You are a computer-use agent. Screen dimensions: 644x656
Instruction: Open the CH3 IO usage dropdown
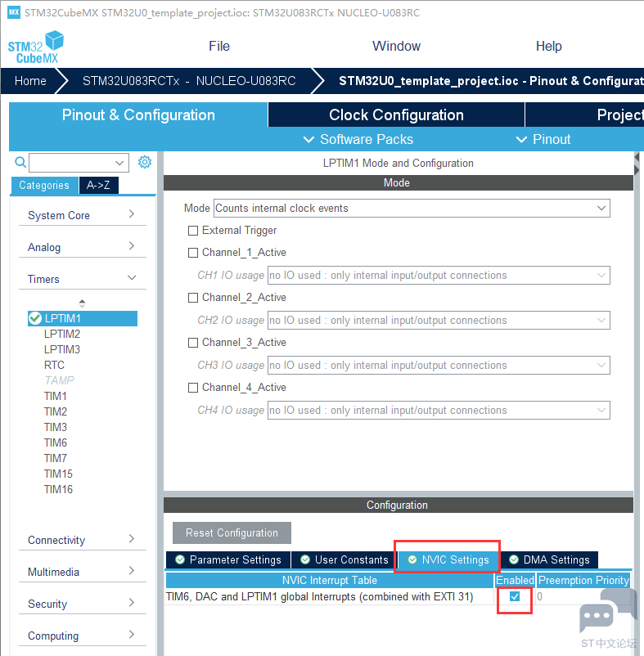(x=439, y=366)
